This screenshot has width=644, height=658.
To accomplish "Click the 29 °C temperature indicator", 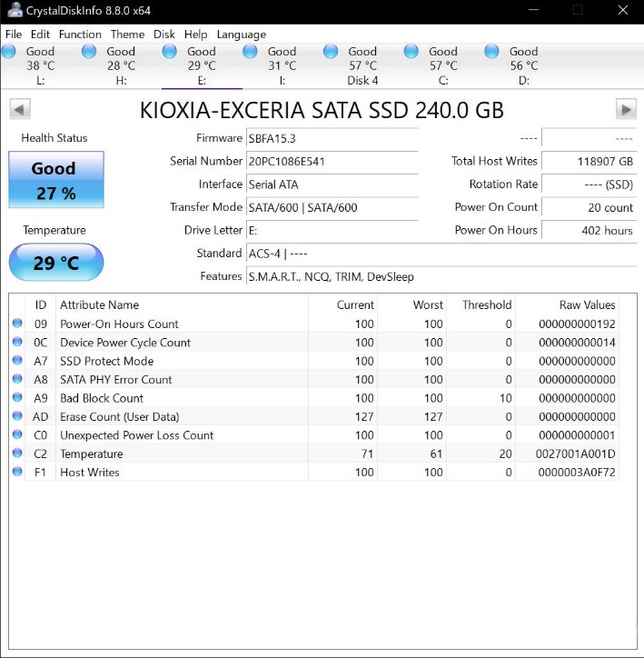I will pos(56,264).
